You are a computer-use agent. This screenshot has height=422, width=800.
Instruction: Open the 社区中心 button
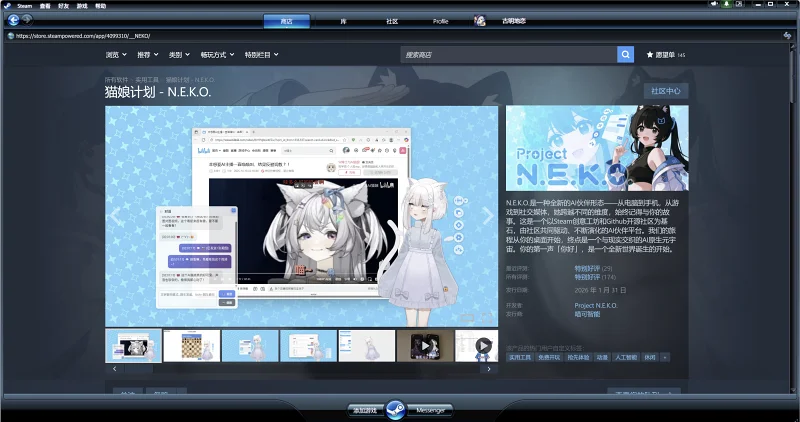[x=666, y=91]
